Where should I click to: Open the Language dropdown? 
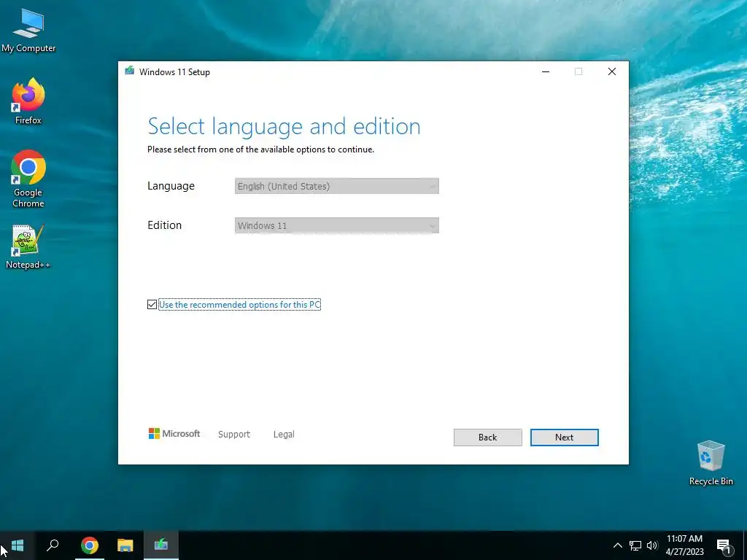337,186
